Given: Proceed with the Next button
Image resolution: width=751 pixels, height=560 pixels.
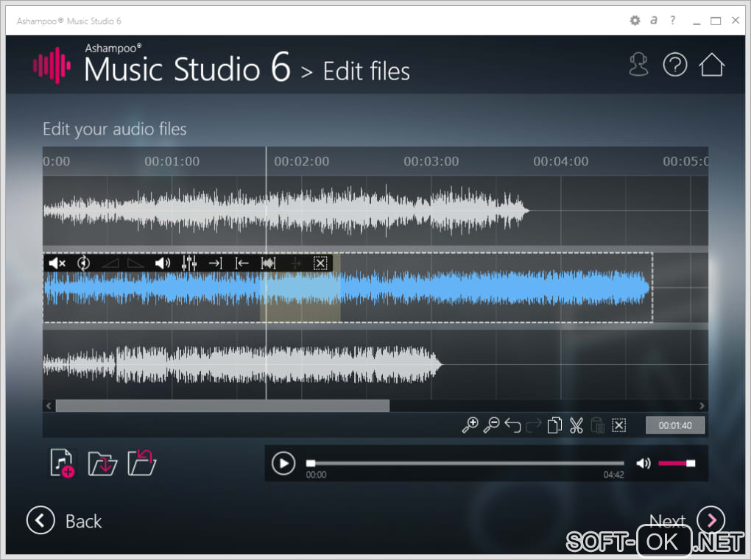Looking at the screenshot, I should click(687, 520).
